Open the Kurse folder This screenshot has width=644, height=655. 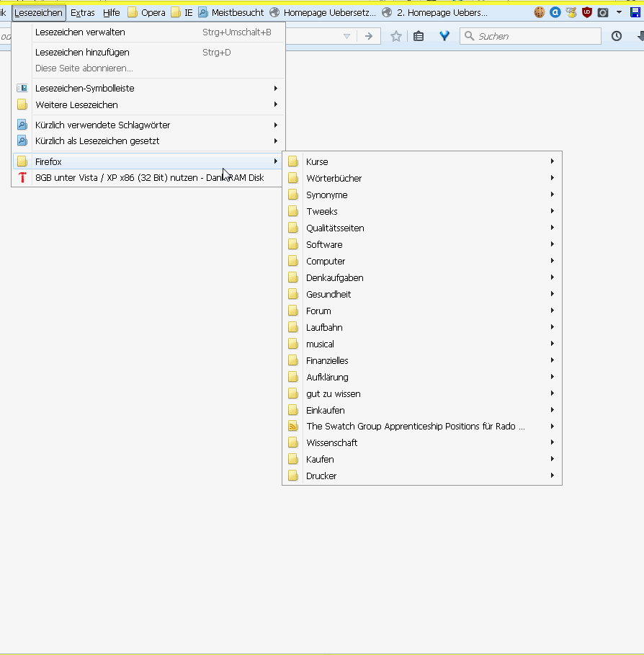point(422,161)
